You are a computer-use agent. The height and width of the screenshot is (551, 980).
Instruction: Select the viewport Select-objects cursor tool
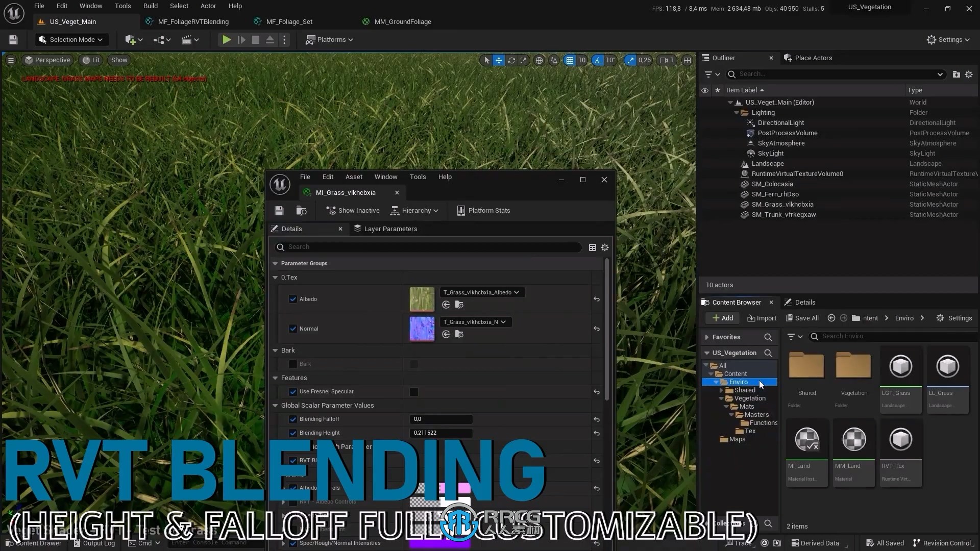tap(486, 60)
